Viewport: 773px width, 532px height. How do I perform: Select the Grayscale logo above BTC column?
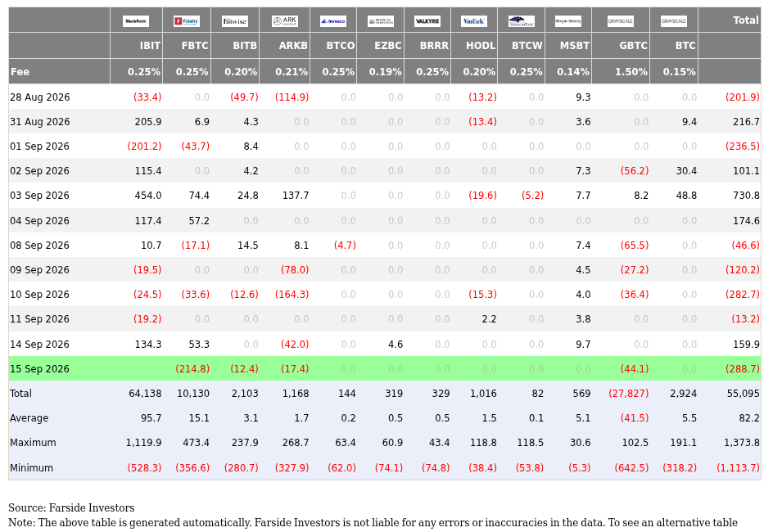point(674,21)
